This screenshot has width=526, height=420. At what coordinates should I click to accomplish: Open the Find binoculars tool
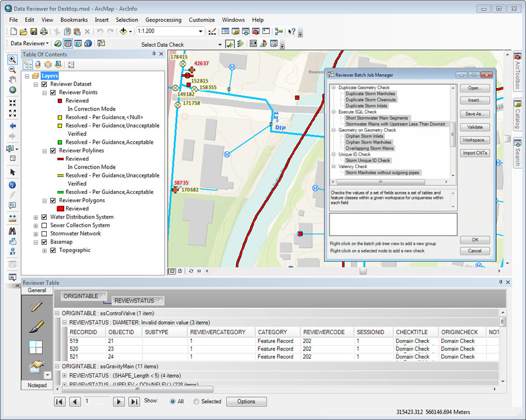(12, 231)
